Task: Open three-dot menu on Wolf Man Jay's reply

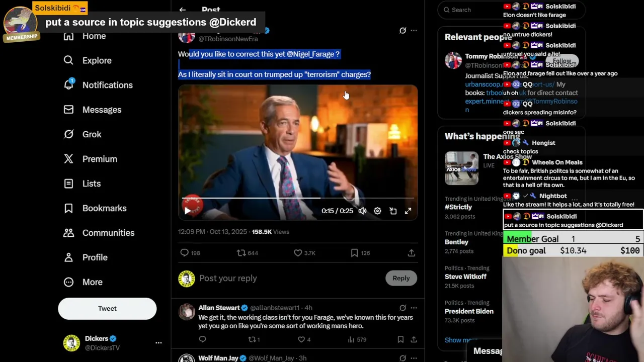Action: (414, 358)
